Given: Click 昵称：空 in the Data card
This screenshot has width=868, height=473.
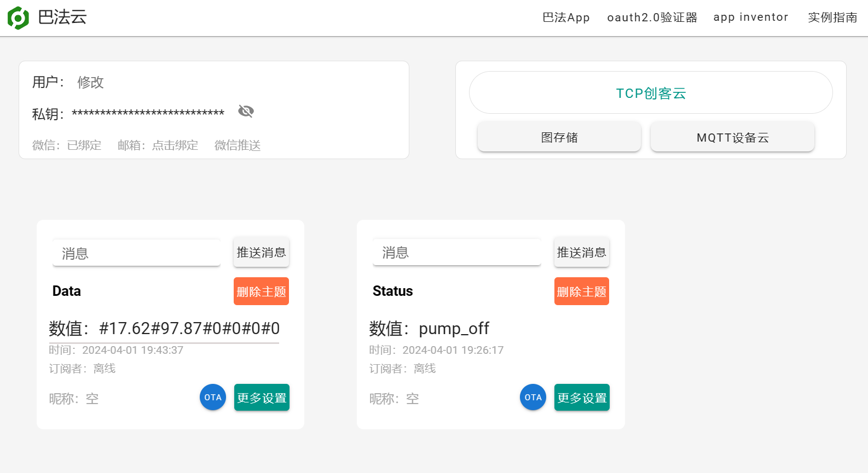Looking at the screenshot, I should point(74,399).
